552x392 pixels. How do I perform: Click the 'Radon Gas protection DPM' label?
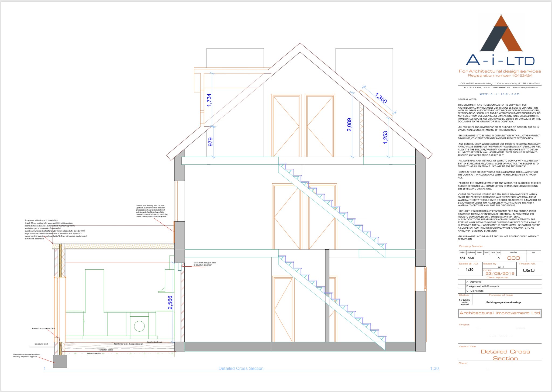(43, 328)
